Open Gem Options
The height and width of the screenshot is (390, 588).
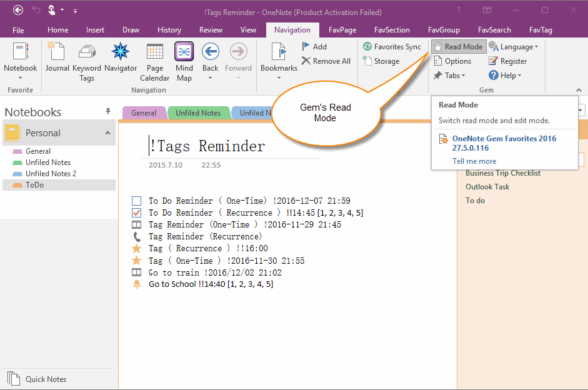click(452, 61)
